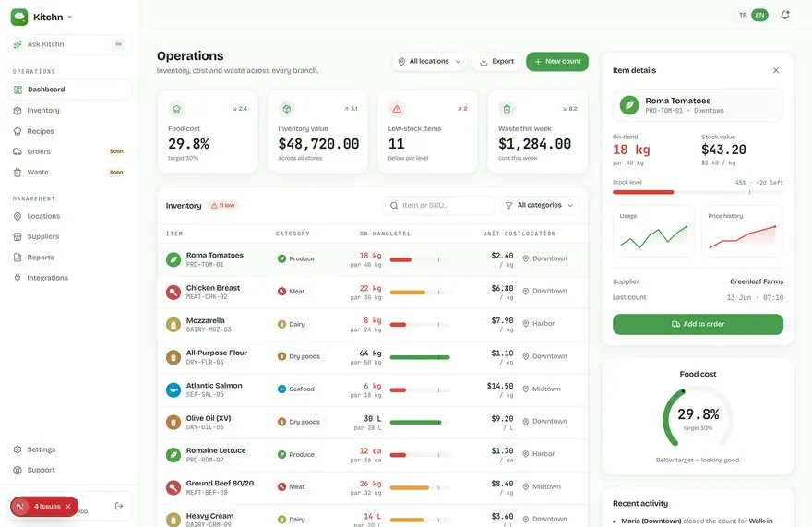This screenshot has height=527, width=812.
Task: Click the Greenleaf Farms supplier name
Action: point(757,281)
